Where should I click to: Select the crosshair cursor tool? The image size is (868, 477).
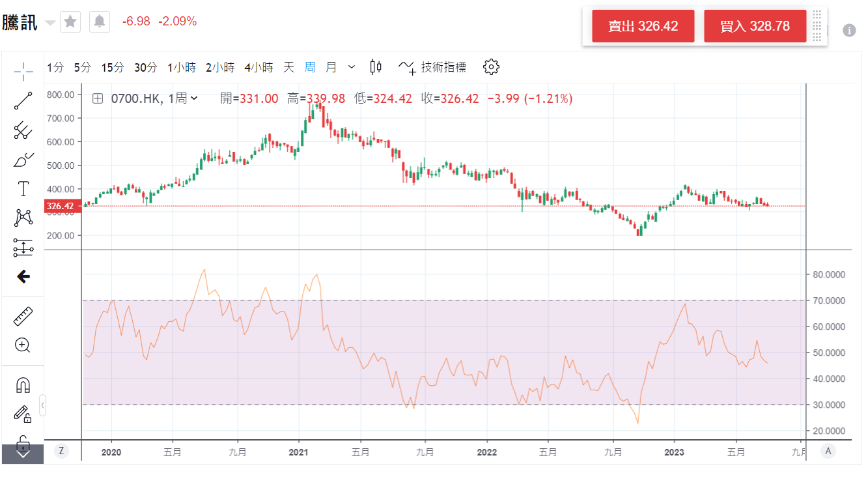coord(23,72)
